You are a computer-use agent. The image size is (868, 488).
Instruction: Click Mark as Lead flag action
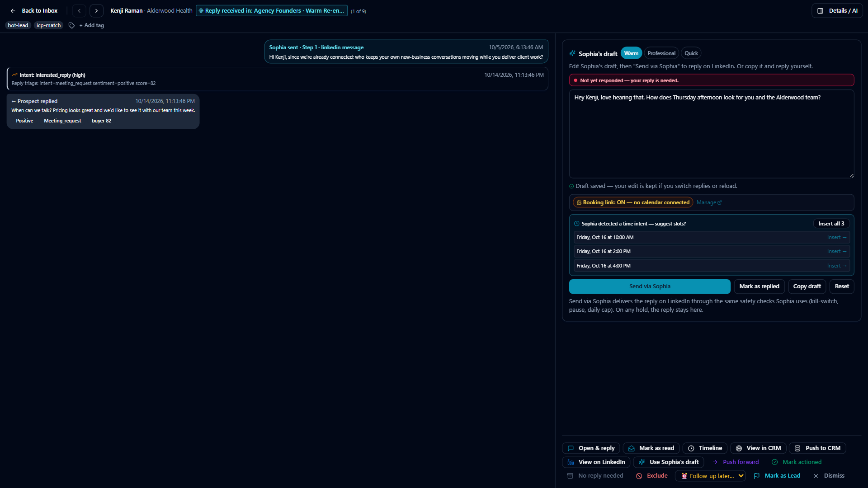777,476
